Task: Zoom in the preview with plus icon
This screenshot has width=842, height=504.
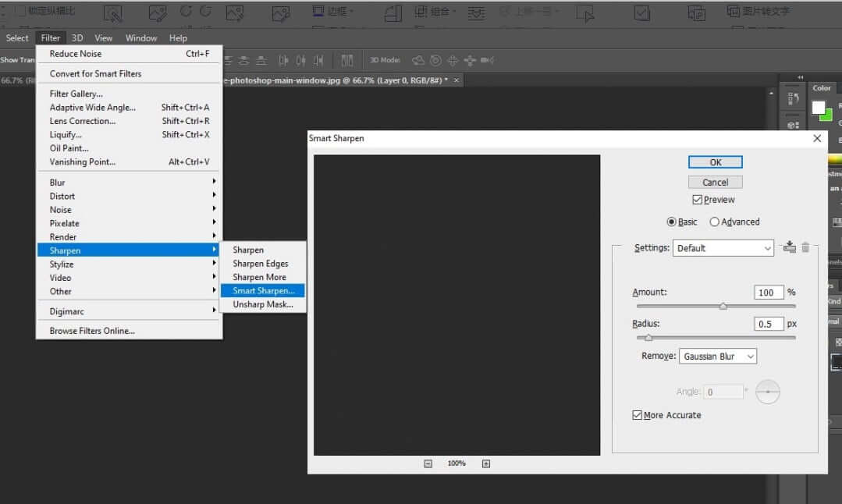Action: pyautogui.click(x=485, y=463)
